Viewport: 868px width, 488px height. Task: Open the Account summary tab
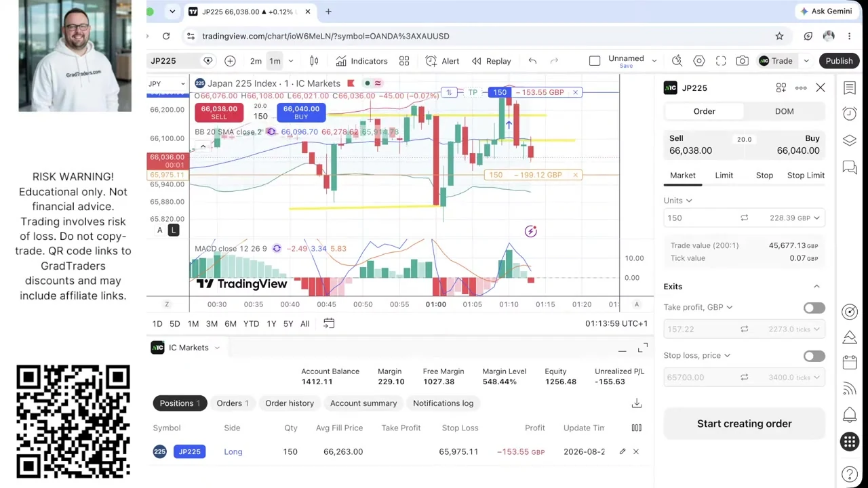coord(363,403)
